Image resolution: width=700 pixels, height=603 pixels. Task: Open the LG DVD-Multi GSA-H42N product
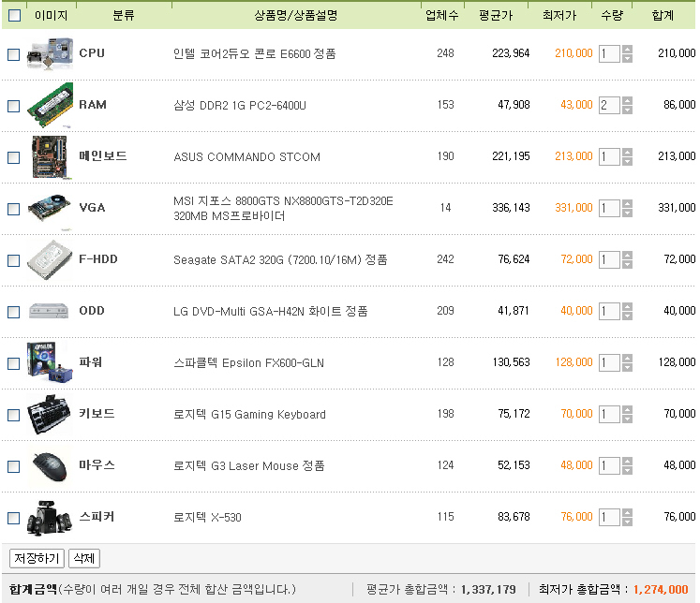click(x=271, y=311)
